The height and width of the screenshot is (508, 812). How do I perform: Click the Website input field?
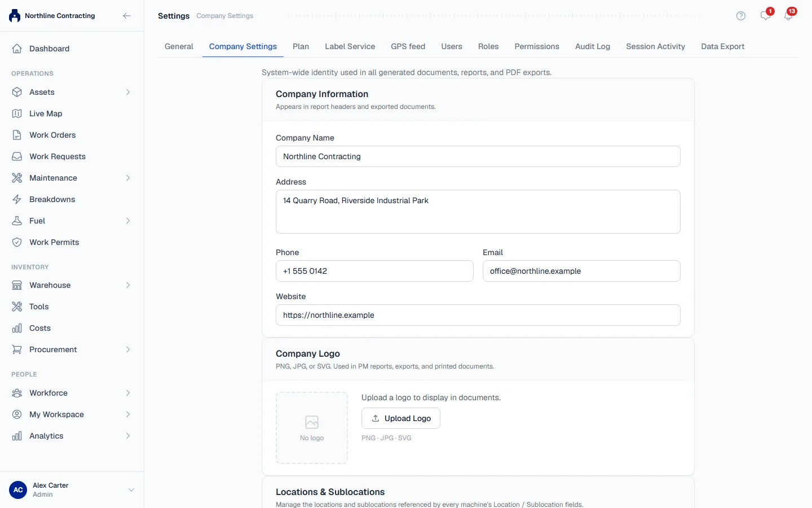coord(478,315)
